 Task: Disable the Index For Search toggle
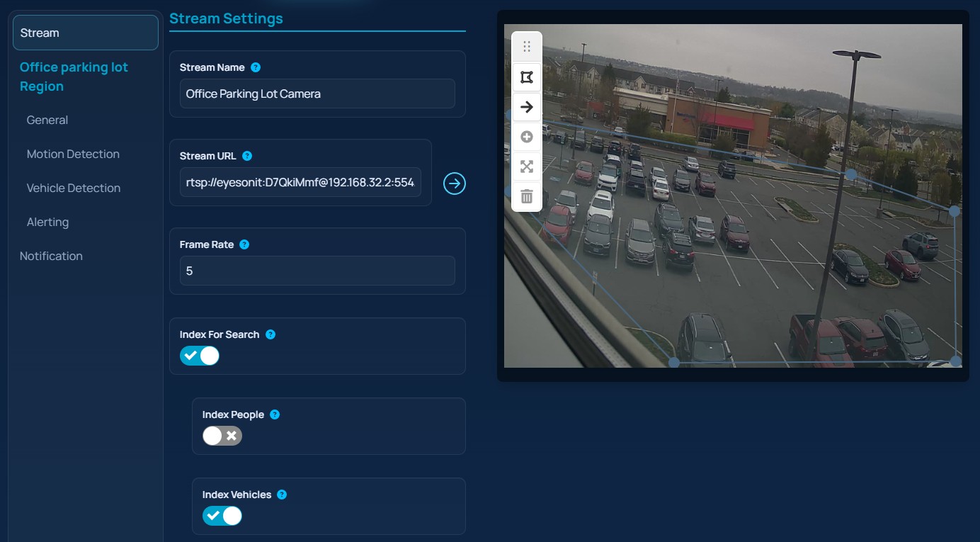point(199,356)
